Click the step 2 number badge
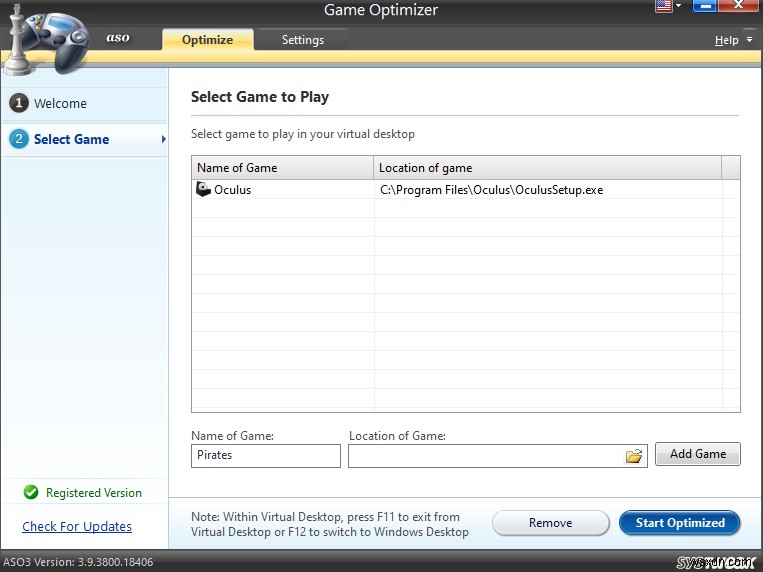 [x=18, y=139]
